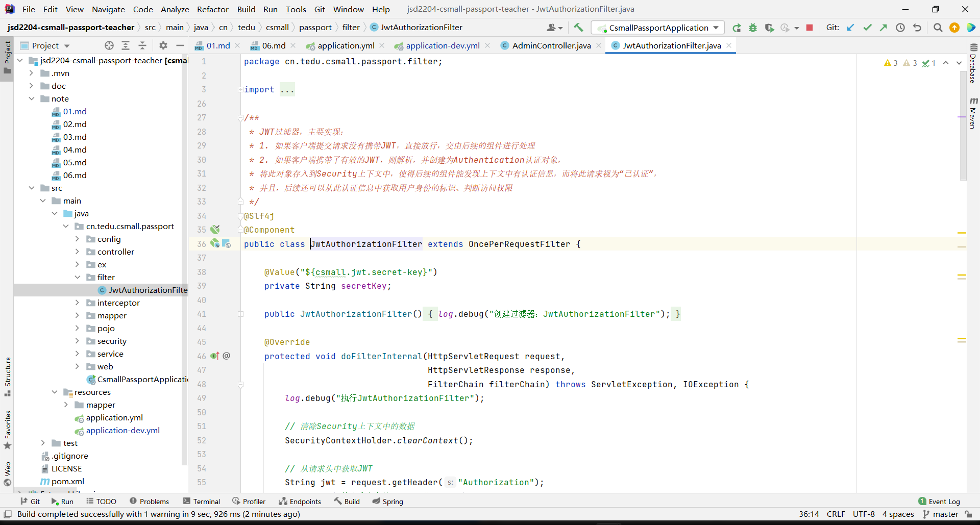Unfold the collapsed import block
This screenshot has height=525, width=980.
[x=240, y=90]
